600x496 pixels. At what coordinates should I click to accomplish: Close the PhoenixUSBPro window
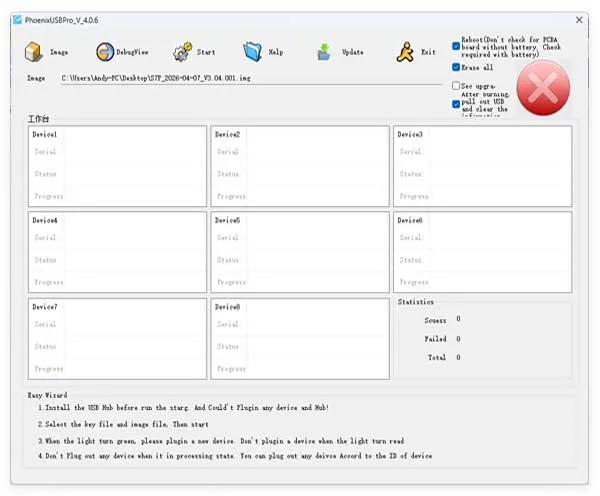point(579,20)
